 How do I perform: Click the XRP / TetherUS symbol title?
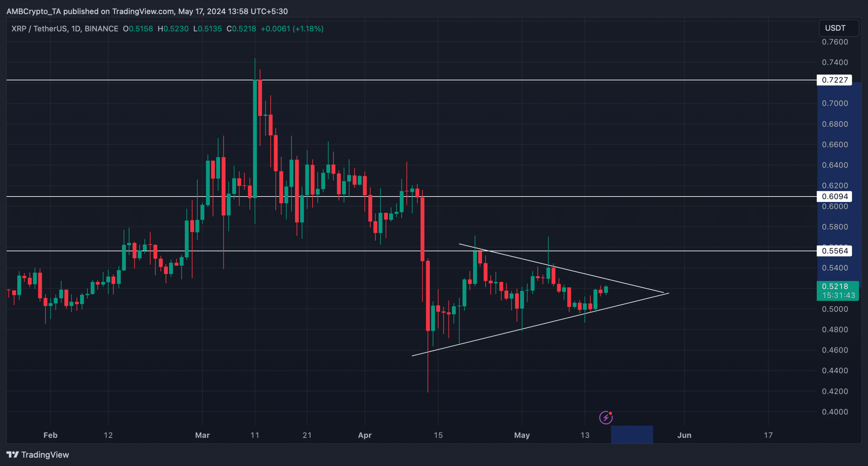[x=65, y=29]
